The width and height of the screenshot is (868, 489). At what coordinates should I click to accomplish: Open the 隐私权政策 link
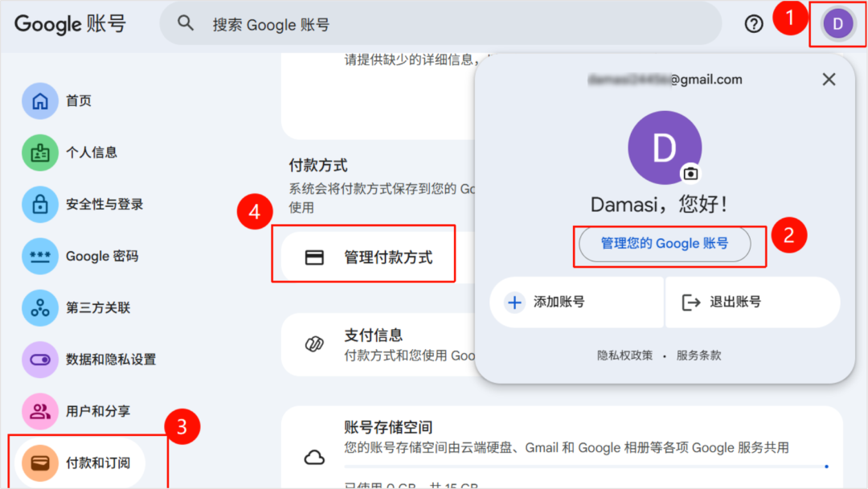624,355
